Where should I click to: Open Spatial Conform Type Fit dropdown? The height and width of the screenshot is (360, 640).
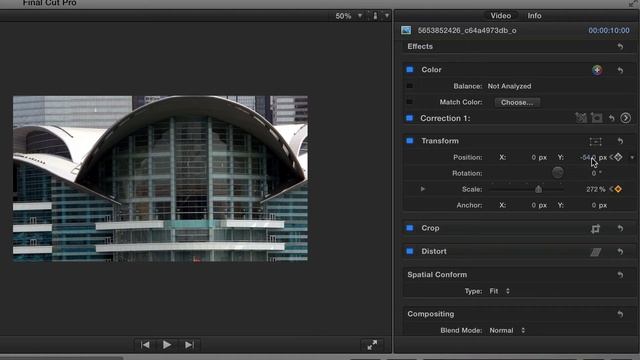[x=500, y=291]
